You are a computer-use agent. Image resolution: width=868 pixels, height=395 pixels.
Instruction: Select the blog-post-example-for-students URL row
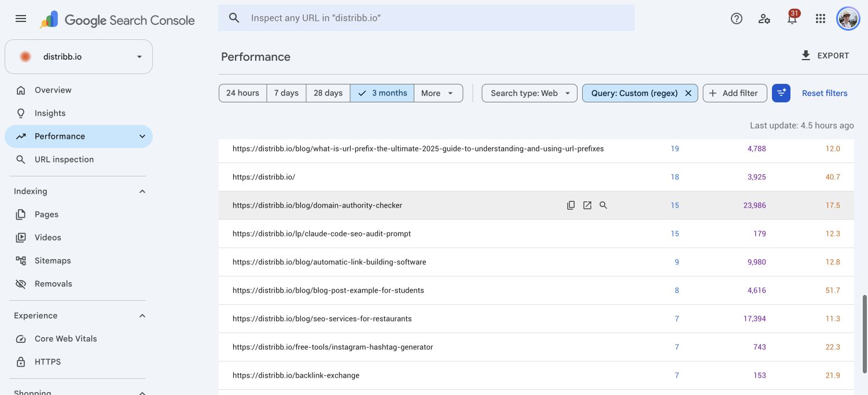pos(536,290)
